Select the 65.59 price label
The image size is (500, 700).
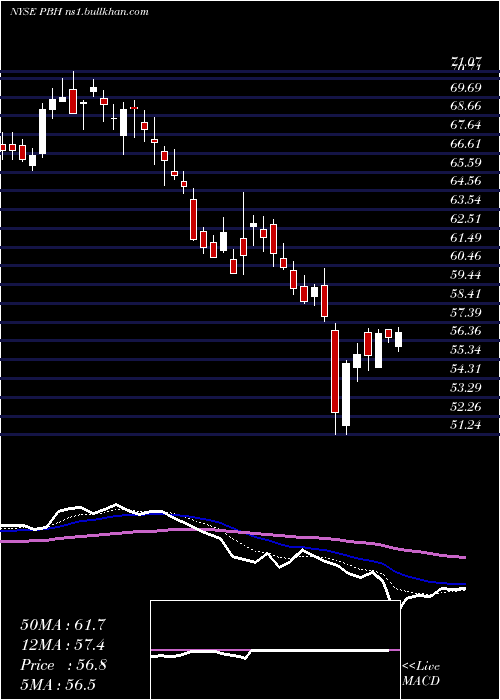pyautogui.click(x=466, y=162)
